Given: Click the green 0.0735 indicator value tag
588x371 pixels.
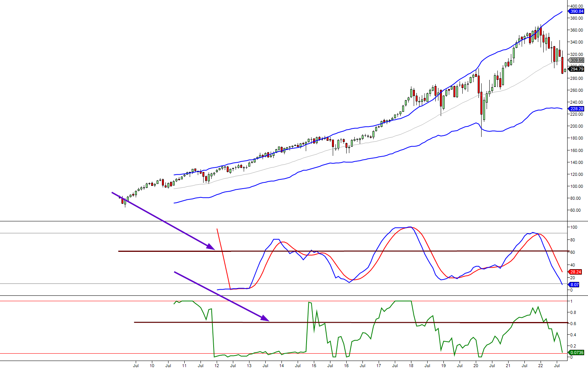Looking at the screenshot, I should click(577, 353).
